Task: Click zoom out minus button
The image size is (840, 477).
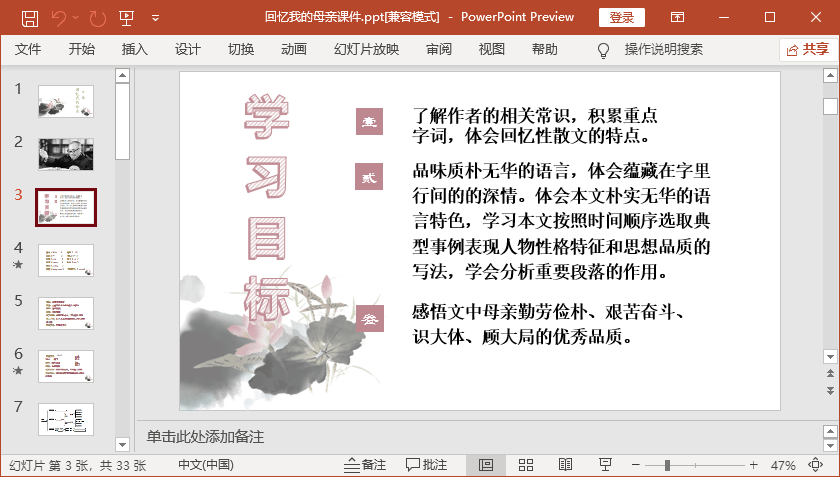Action: [x=636, y=465]
